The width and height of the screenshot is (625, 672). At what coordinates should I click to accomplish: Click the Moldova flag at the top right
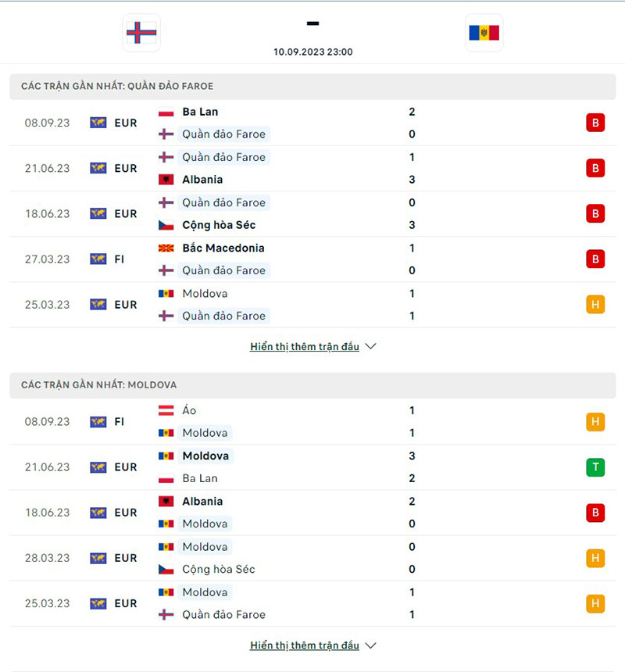[484, 33]
